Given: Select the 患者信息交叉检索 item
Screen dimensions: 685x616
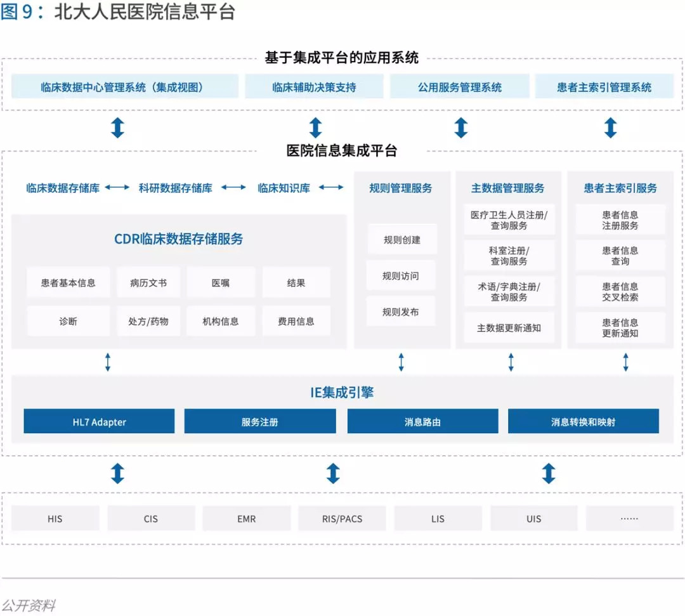Looking at the screenshot, I should pyautogui.click(x=620, y=291).
